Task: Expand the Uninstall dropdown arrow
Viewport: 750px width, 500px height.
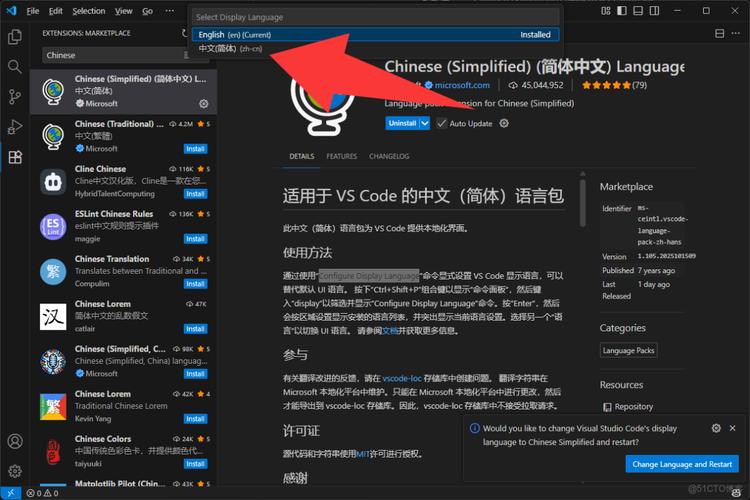Action: pos(424,123)
